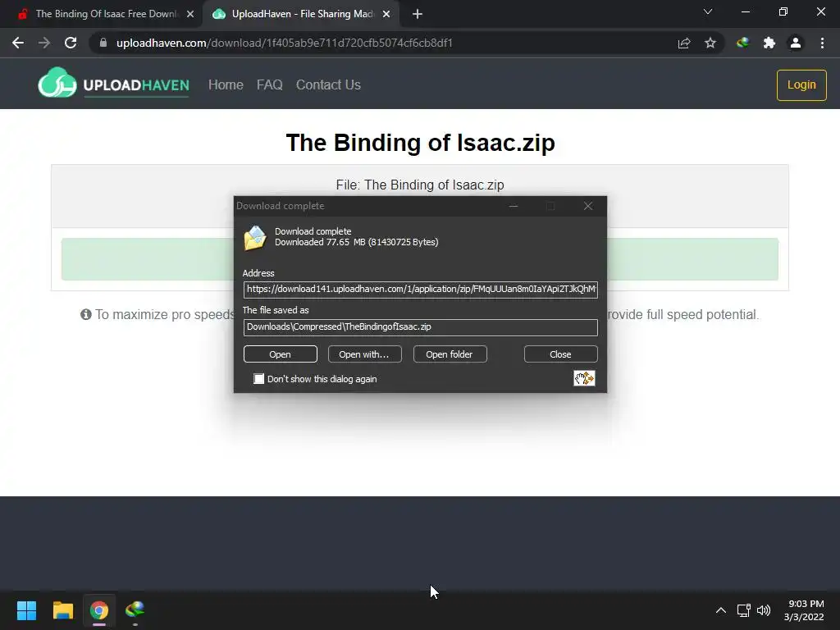
Task: Click the info icon before maximize speeds note
Action: coord(85,314)
